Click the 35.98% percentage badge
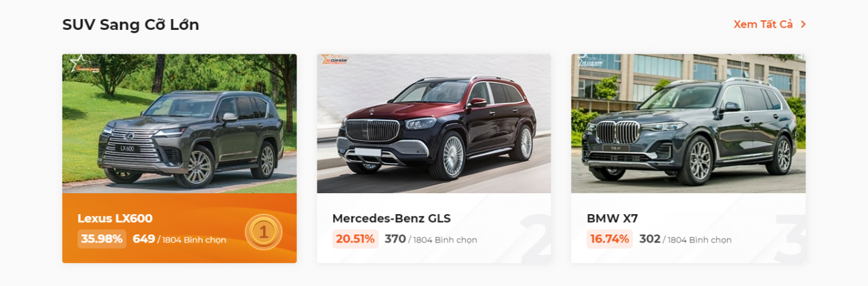 (x=102, y=239)
